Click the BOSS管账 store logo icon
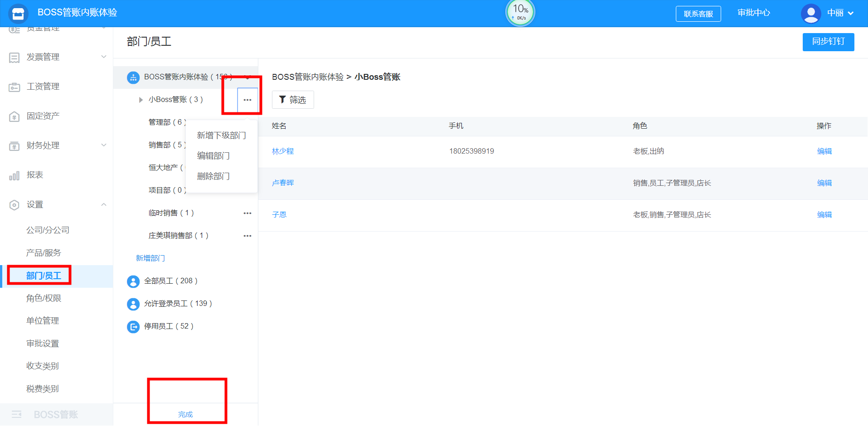The image size is (868, 426). click(18, 14)
